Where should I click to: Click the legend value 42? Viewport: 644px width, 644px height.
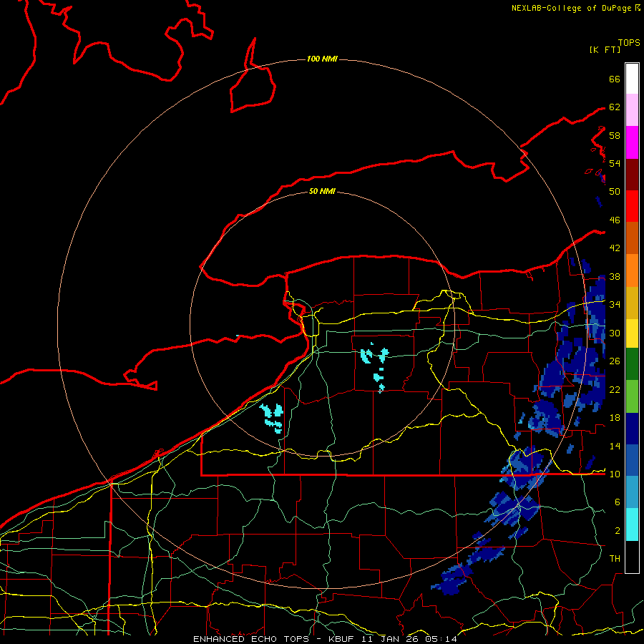click(x=615, y=248)
